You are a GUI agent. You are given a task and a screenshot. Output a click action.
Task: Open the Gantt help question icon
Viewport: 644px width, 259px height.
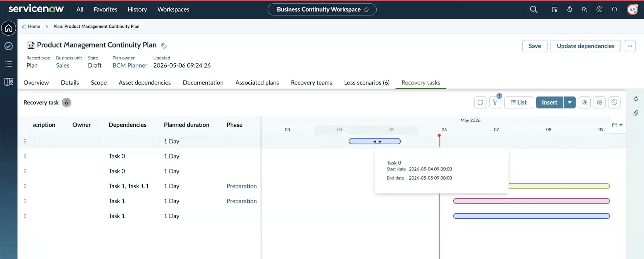614,102
